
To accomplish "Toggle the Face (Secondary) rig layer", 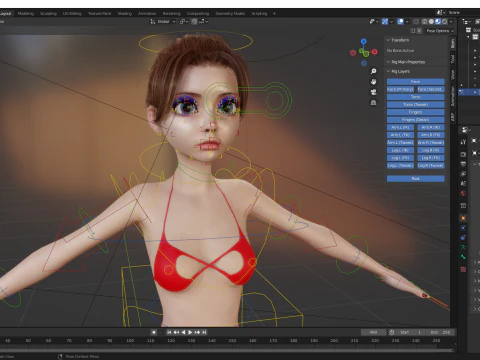I will (431, 89).
